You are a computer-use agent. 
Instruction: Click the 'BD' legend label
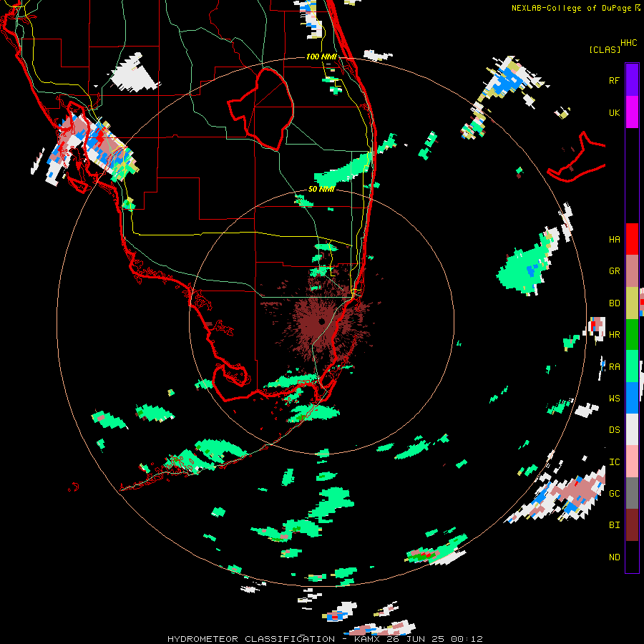(614, 303)
